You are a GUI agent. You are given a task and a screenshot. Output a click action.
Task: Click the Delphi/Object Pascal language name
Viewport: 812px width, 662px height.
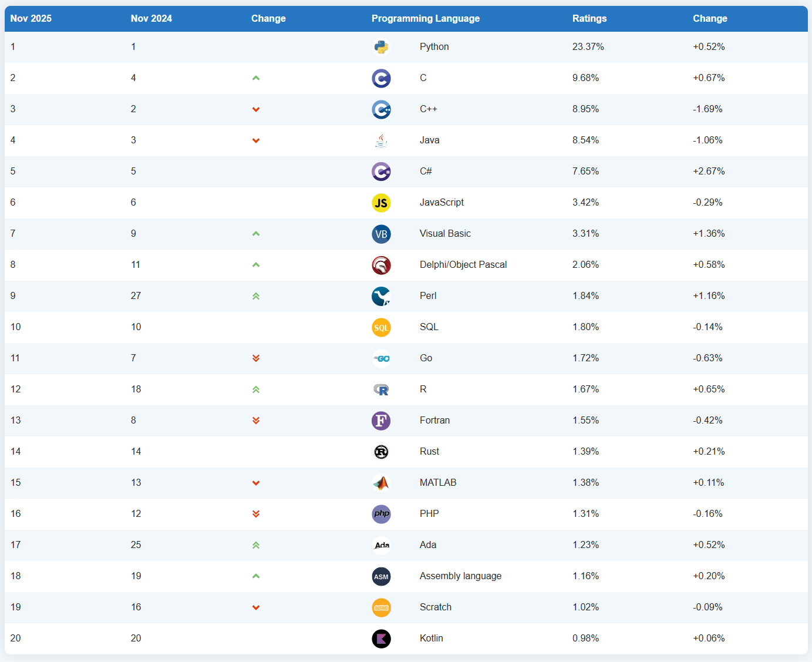pyautogui.click(x=463, y=264)
